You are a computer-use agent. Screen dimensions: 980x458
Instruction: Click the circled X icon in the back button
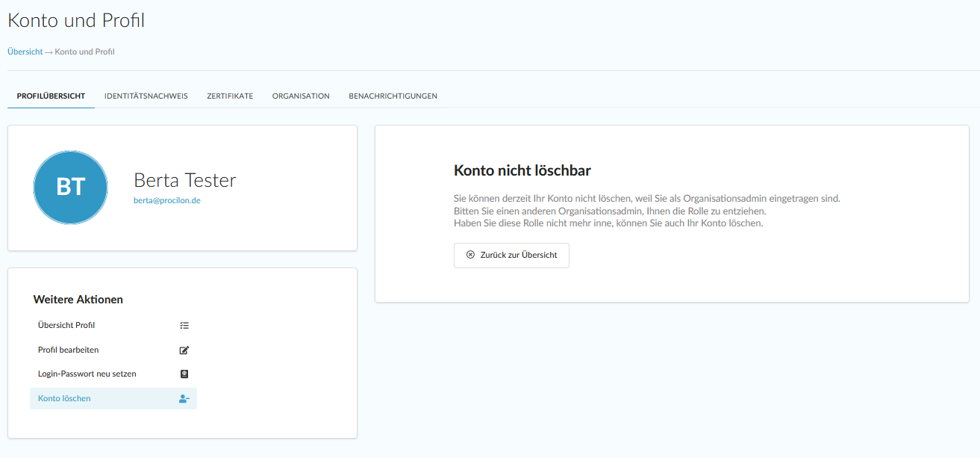coord(470,255)
